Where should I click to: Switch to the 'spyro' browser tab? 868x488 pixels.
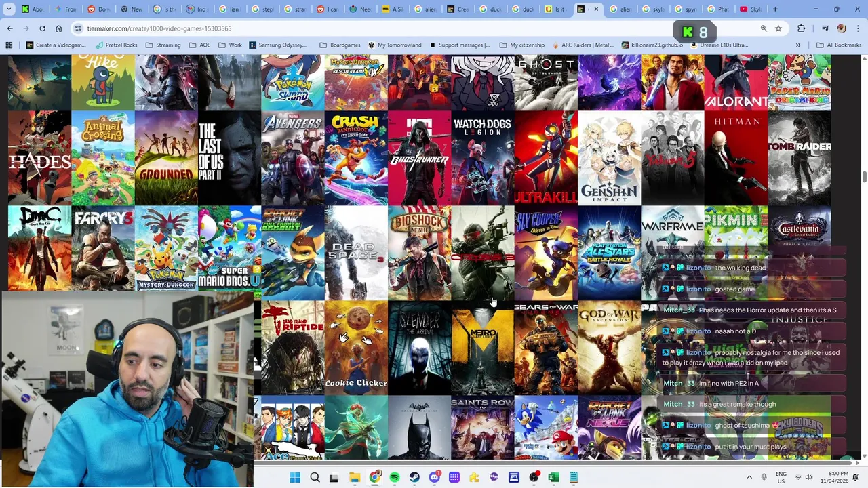tap(685, 9)
